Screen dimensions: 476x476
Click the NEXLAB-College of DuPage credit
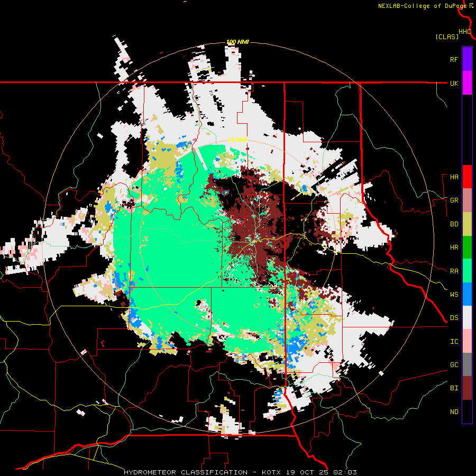[x=422, y=6]
